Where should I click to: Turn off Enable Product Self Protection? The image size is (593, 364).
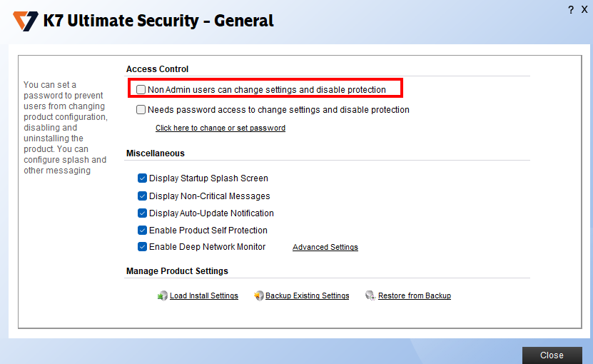[142, 230]
